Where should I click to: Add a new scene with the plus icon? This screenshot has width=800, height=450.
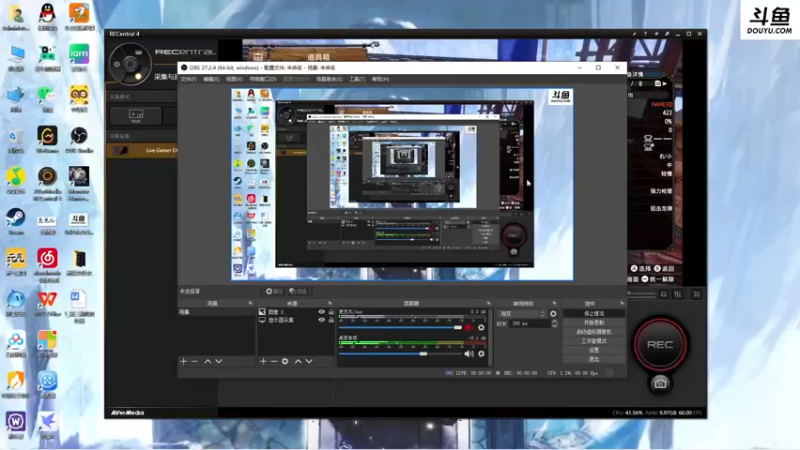tap(184, 361)
